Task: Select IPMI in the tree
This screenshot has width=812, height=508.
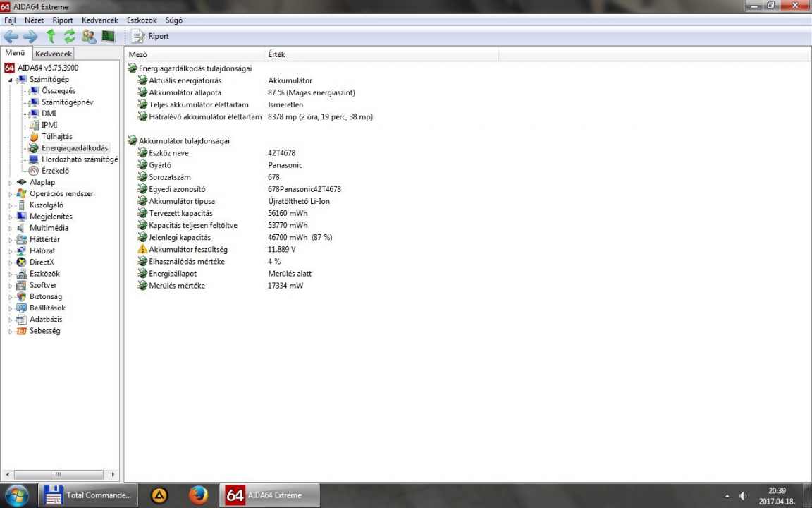Action: coord(49,125)
